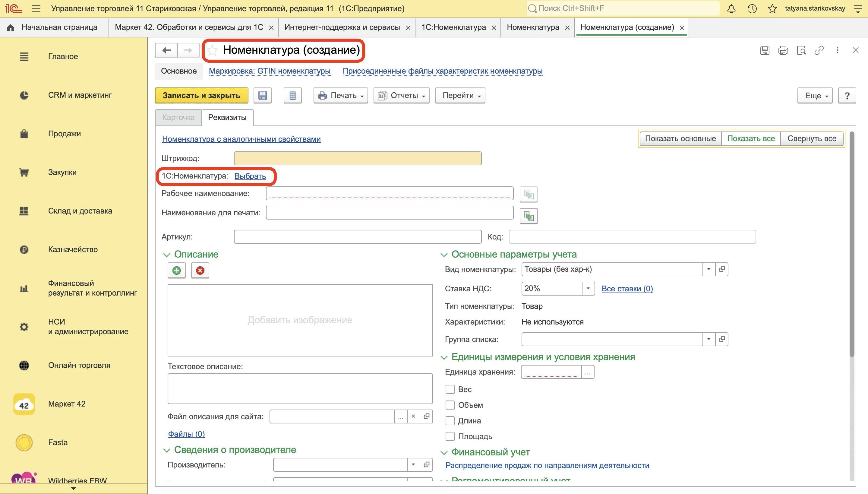Open the Маркет 42 sidebar section
The image size is (868, 494).
[x=67, y=404]
